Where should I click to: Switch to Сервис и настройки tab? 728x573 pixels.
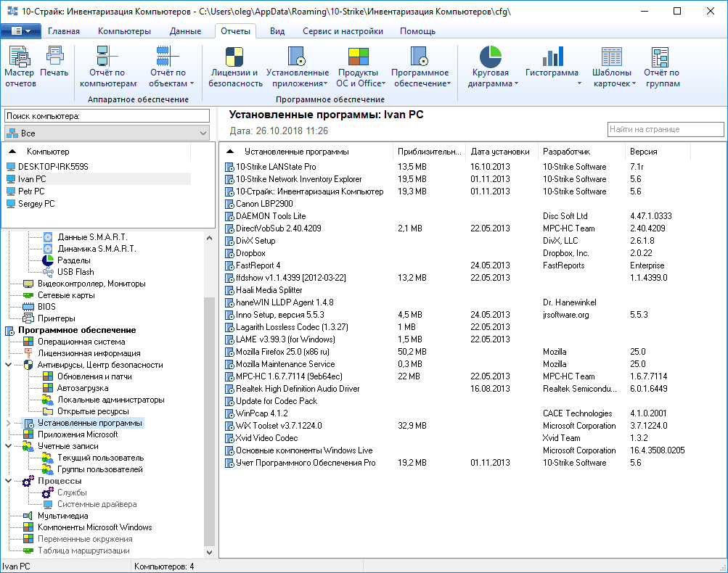coord(343,31)
